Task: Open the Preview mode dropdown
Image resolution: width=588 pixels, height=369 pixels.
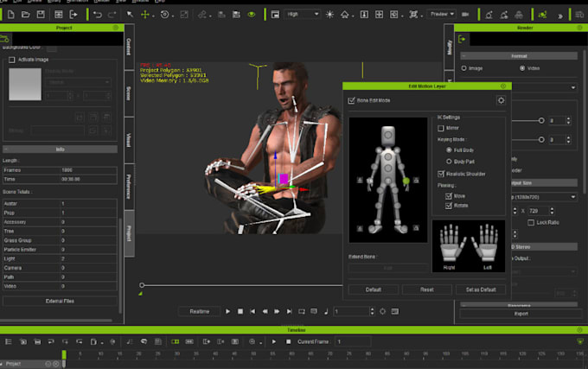Action: pyautogui.click(x=442, y=14)
